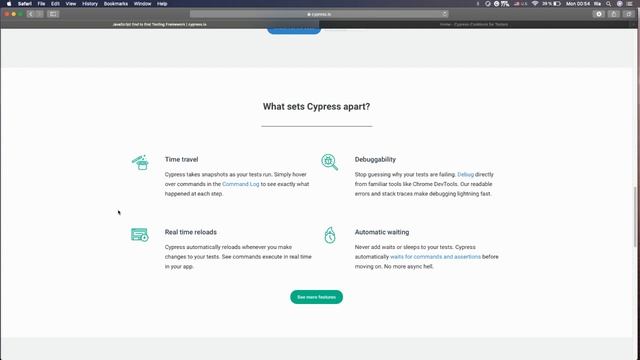This screenshot has width=640, height=360.
Task: Open the Apple menu
Action: coord(9,4)
